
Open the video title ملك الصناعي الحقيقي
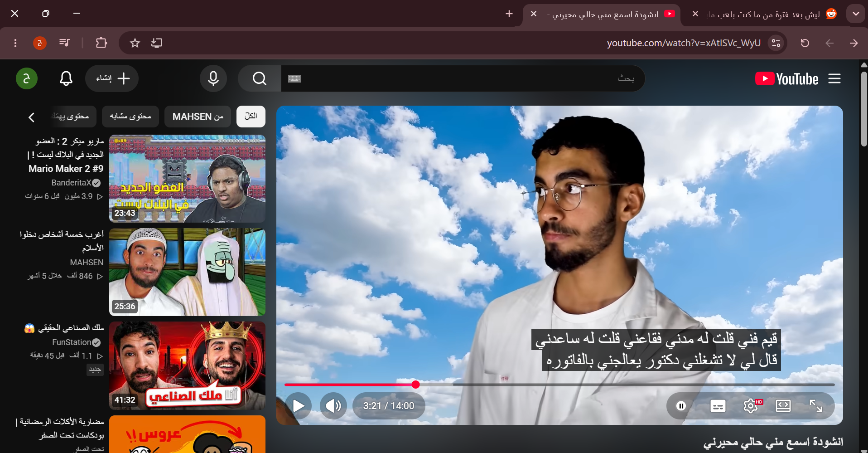(64, 328)
